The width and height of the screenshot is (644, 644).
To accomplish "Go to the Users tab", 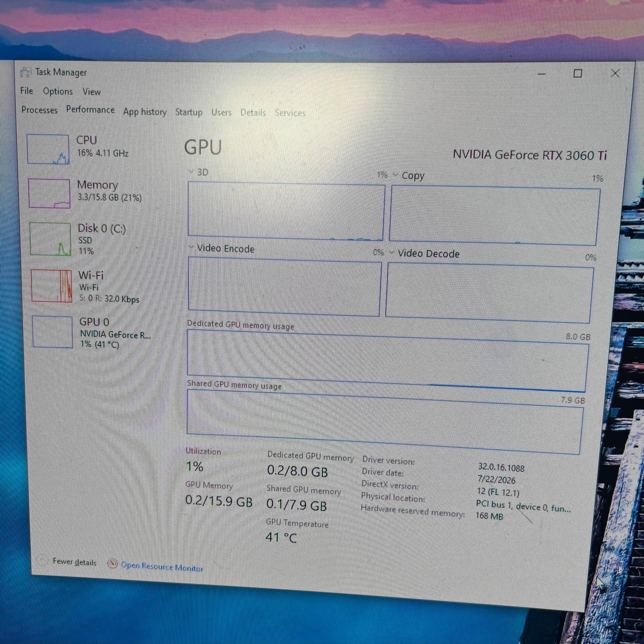I will (x=221, y=113).
